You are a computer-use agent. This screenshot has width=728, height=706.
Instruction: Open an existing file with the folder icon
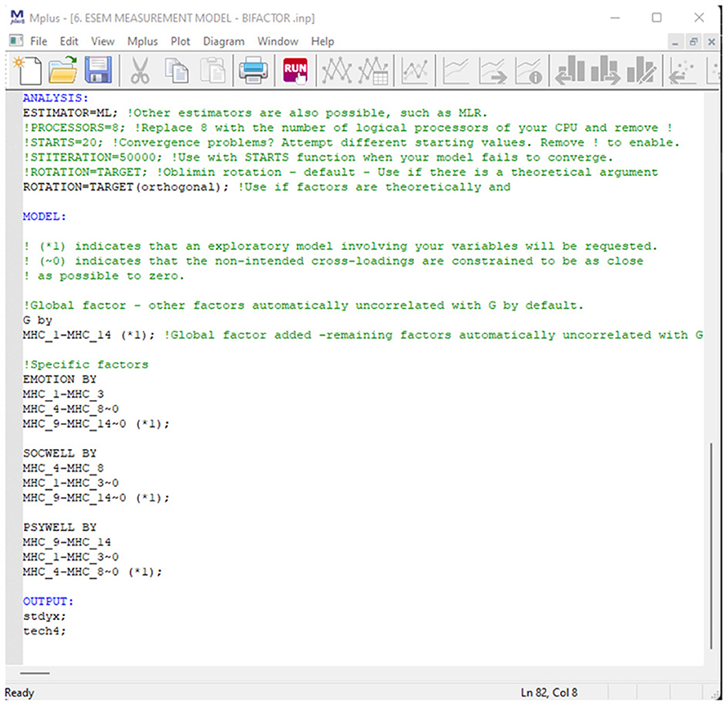pos(63,71)
